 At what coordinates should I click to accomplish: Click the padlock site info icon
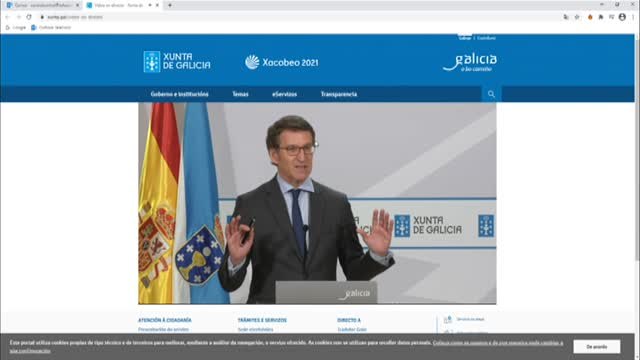click(42, 17)
